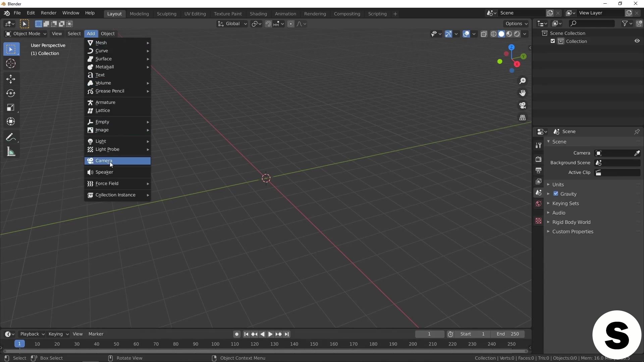Activate the Rotate tool

tap(11, 93)
